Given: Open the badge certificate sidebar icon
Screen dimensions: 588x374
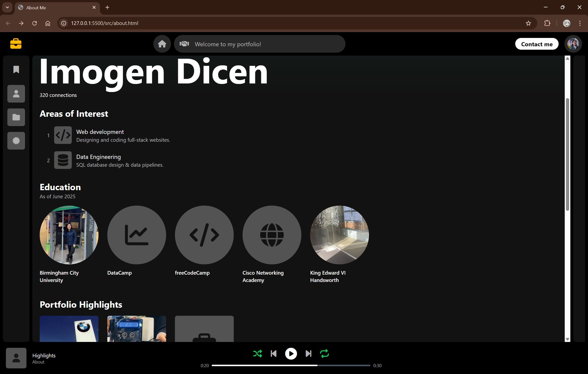Looking at the screenshot, I should coord(16,141).
